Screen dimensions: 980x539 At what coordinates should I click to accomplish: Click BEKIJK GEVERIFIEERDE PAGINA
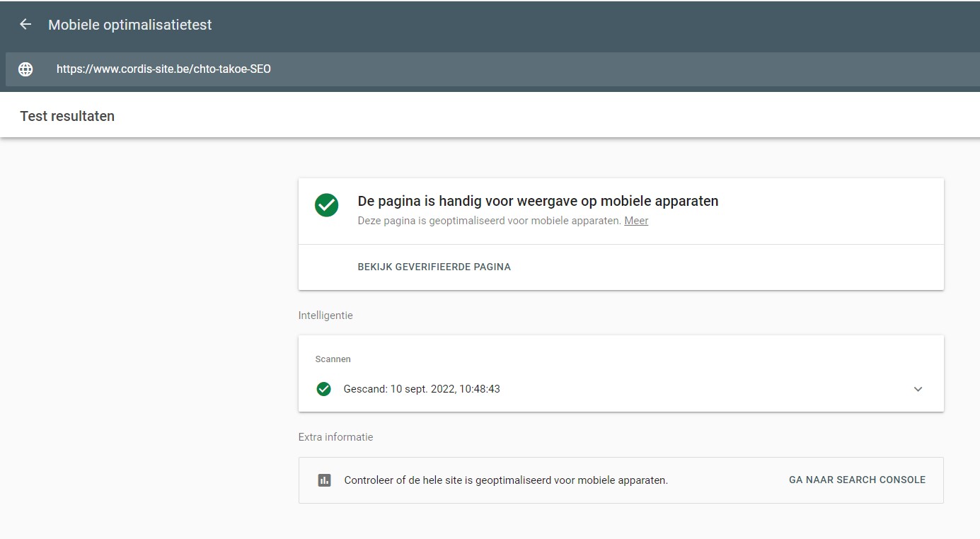(434, 267)
